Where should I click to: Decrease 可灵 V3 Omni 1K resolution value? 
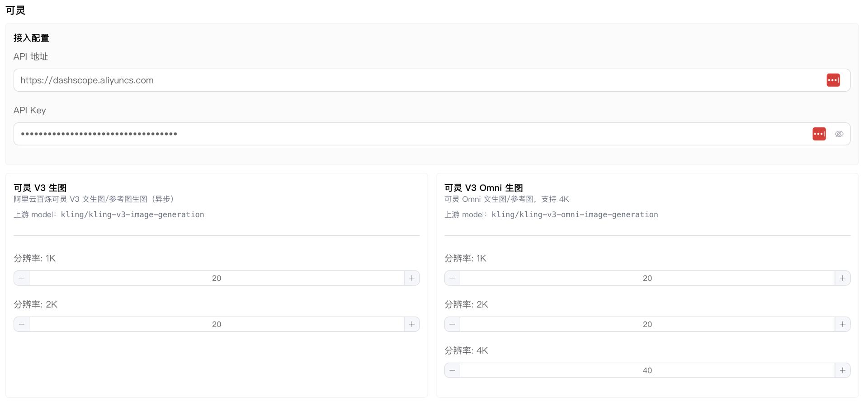pyautogui.click(x=452, y=278)
